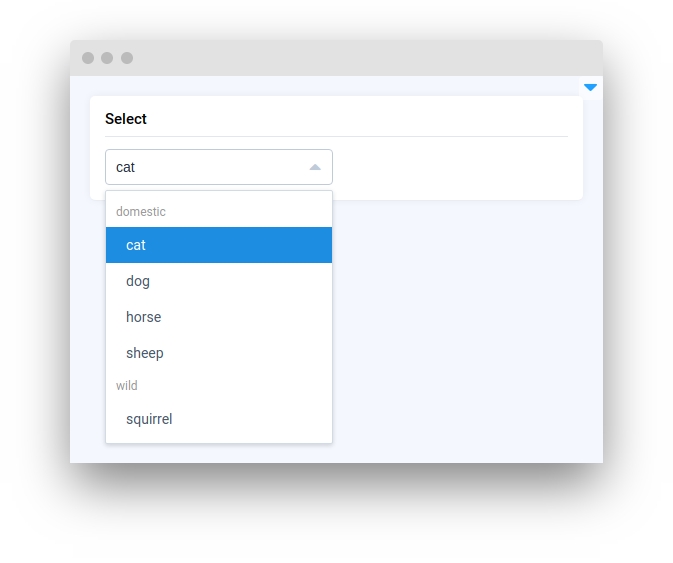Click the Select heading text

coord(126,119)
